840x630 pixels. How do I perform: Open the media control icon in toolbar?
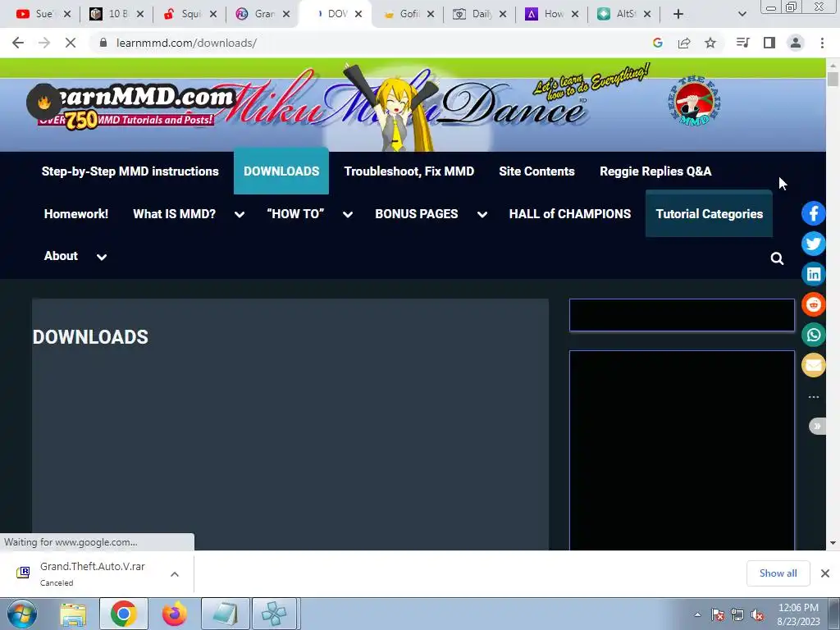743,43
